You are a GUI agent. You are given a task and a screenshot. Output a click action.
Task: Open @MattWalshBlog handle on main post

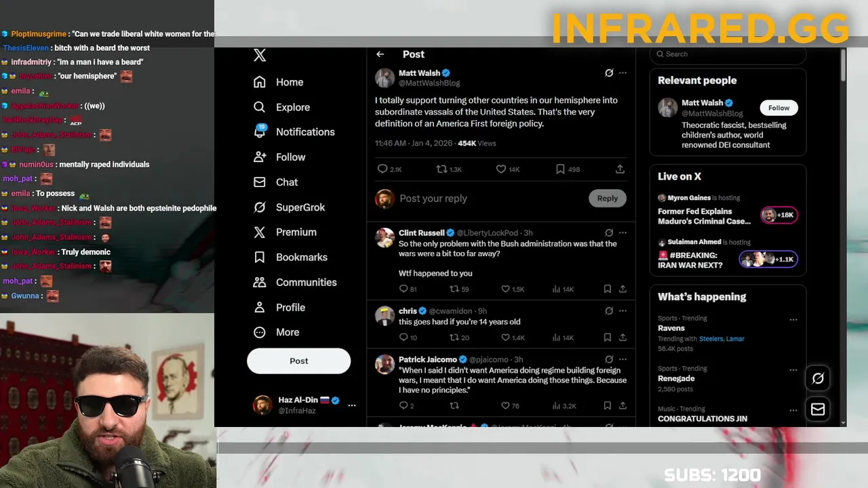coord(429,83)
